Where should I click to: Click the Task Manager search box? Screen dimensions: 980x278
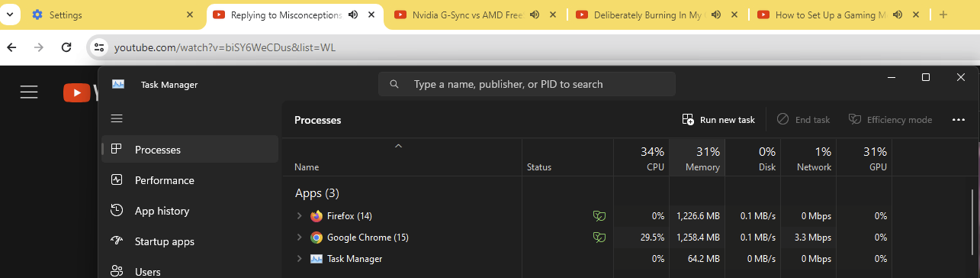[x=527, y=84]
